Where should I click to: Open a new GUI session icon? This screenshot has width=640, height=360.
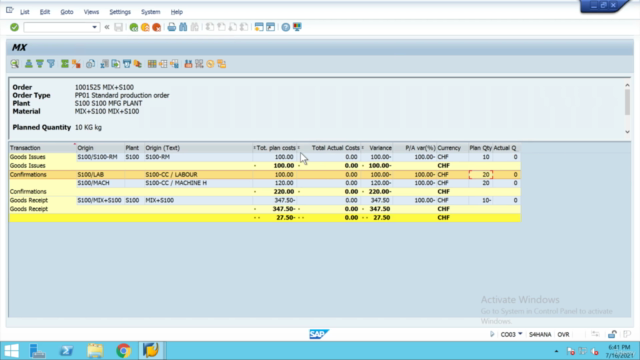259,27
